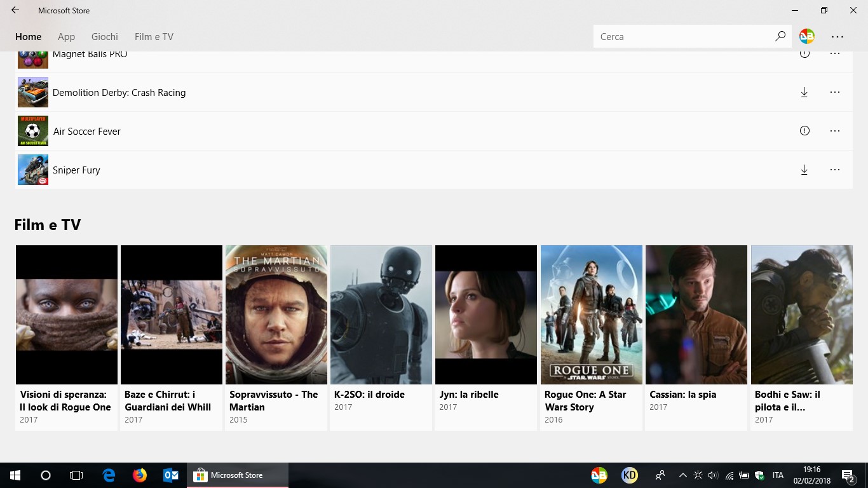Open The Martian movie poster

point(276,315)
